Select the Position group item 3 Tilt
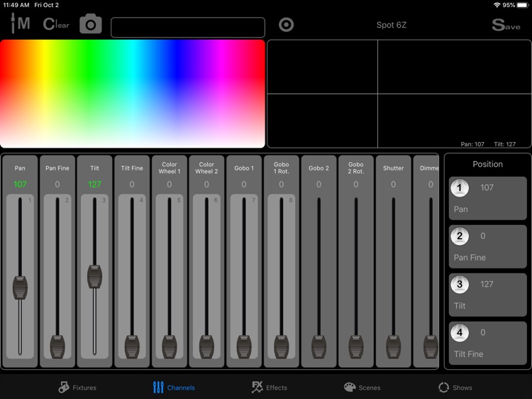Viewport: 532px width, 399px height. [487, 295]
